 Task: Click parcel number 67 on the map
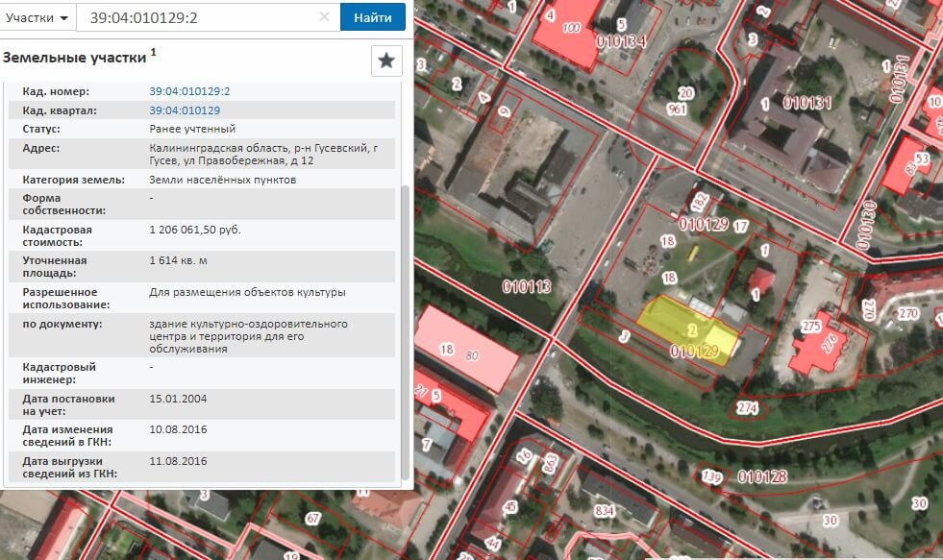point(312,518)
